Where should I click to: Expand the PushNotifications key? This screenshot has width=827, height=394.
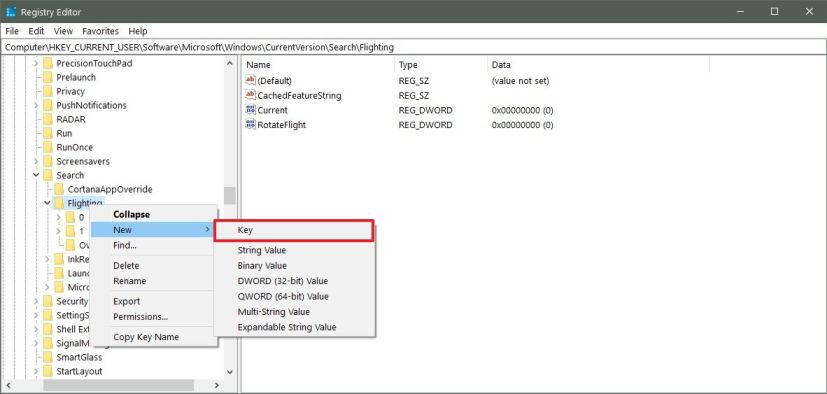(36, 105)
